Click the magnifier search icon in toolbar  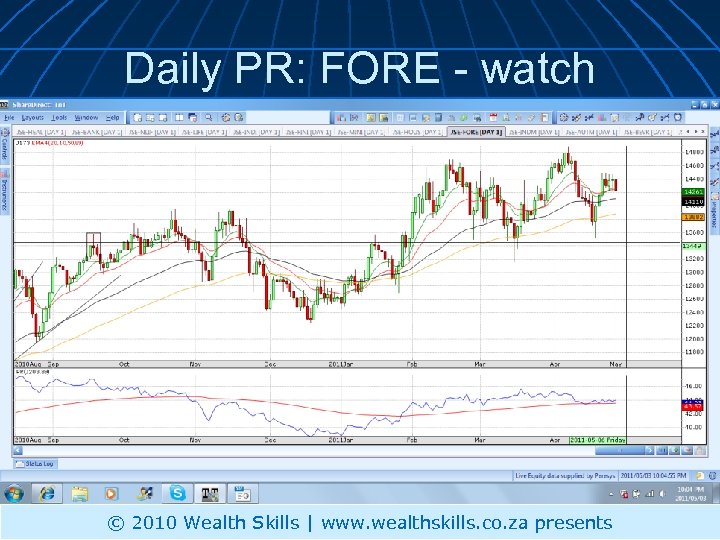click(x=208, y=118)
